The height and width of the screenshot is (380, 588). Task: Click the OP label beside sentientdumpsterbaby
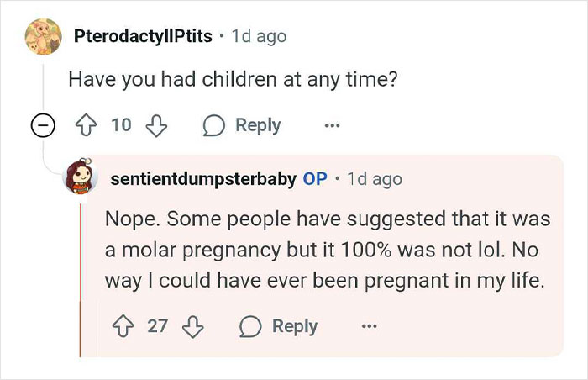[315, 178]
